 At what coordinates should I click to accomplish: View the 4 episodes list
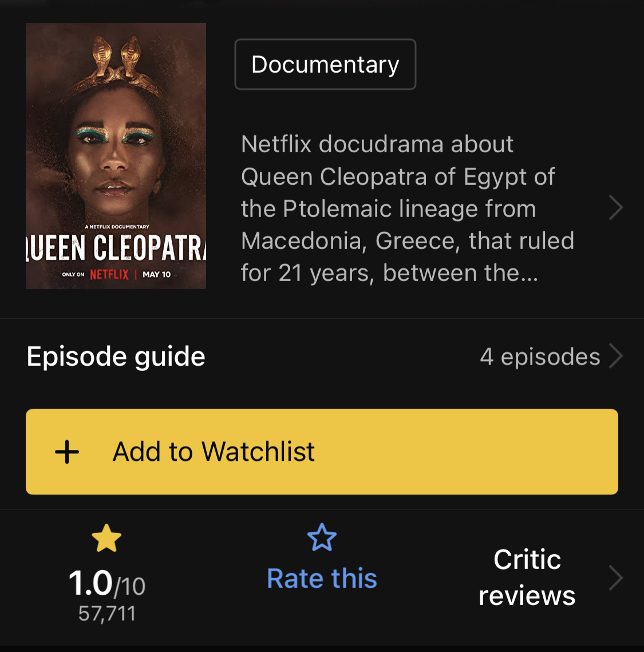(540, 357)
